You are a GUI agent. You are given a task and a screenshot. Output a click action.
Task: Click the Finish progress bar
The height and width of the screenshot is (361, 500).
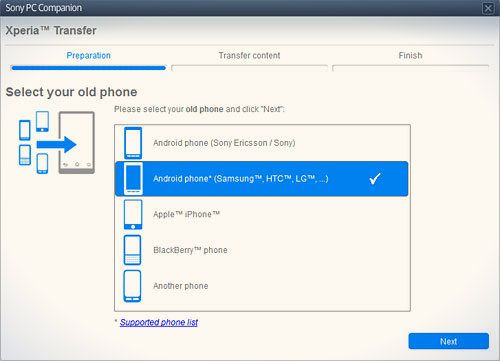coord(411,68)
